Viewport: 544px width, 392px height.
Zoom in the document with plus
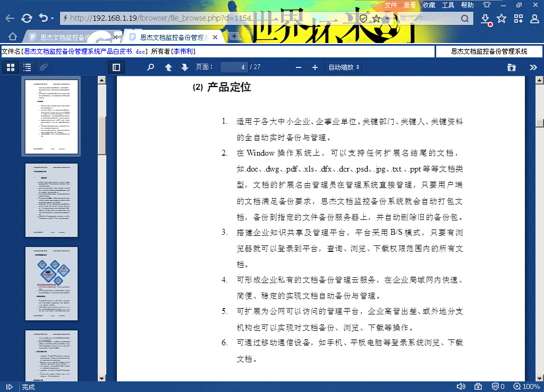pyautogui.click(x=315, y=67)
